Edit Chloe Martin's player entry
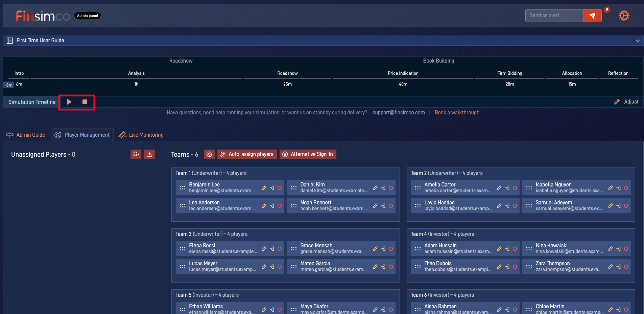This screenshot has width=644, height=314. click(x=611, y=310)
